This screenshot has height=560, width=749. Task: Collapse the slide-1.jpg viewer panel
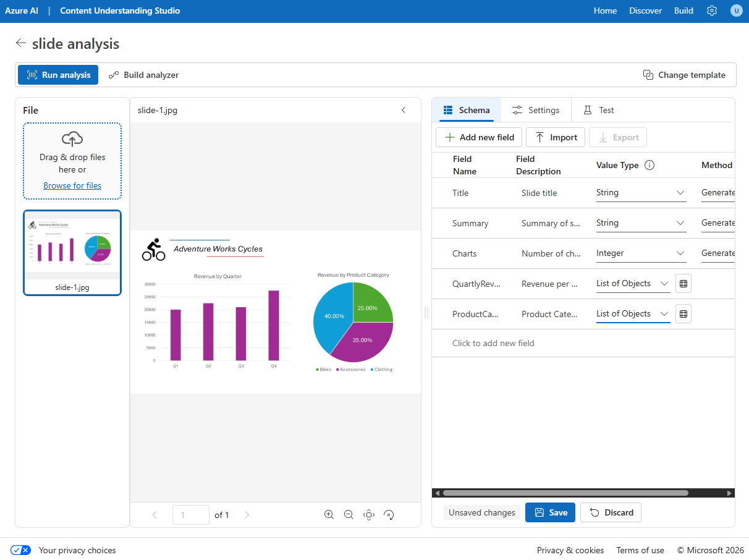[404, 110]
